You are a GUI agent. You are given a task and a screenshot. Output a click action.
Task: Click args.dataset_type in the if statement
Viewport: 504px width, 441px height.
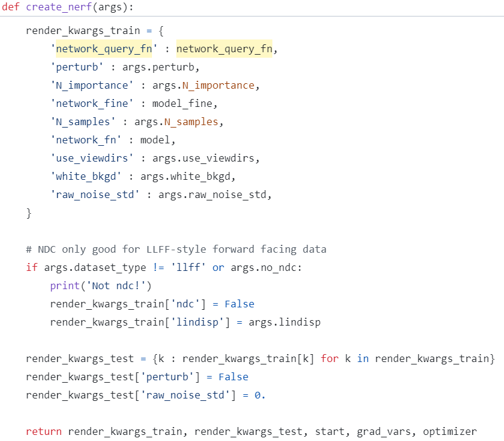click(95, 267)
